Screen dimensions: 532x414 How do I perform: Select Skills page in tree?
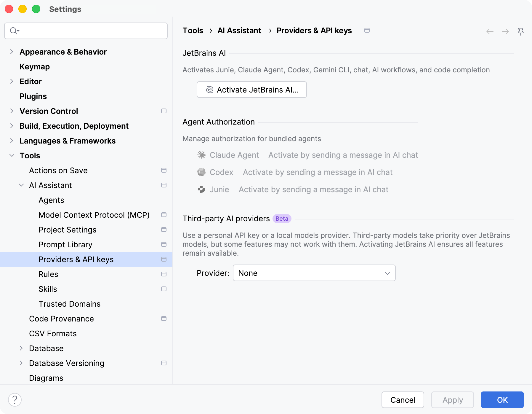(x=48, y=289)
